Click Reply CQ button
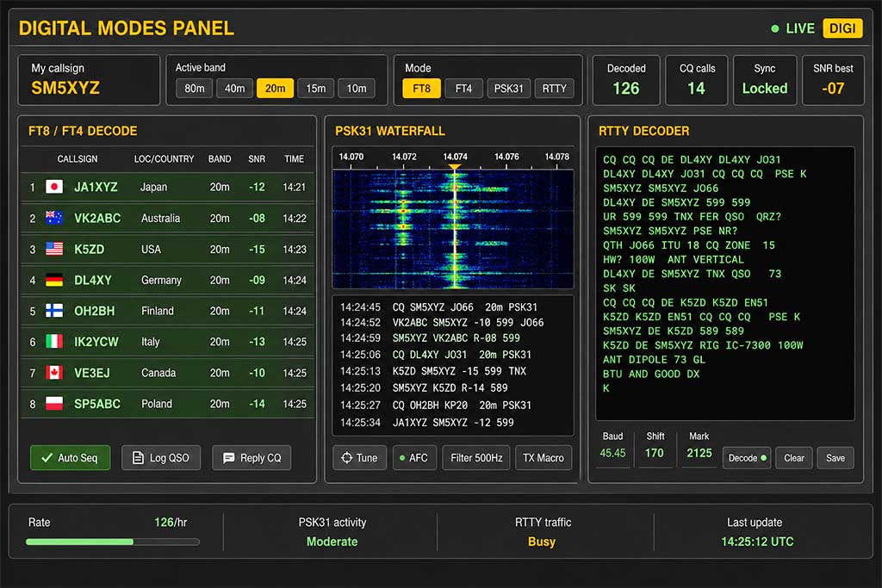 252,458
